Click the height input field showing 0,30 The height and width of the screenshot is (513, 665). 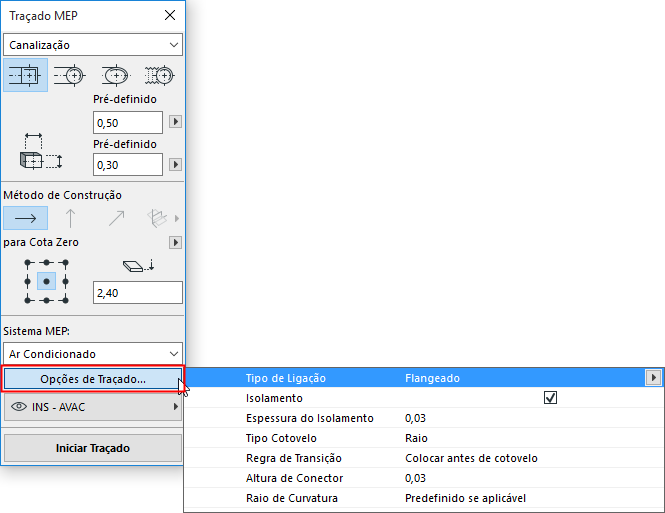click(128, 164)
